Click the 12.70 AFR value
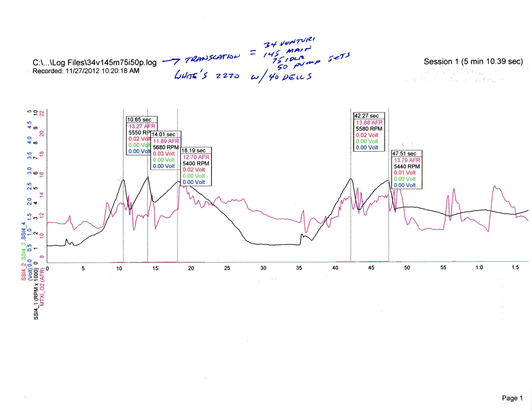This screenshot has height=411, width=532. tap(196, 157)
